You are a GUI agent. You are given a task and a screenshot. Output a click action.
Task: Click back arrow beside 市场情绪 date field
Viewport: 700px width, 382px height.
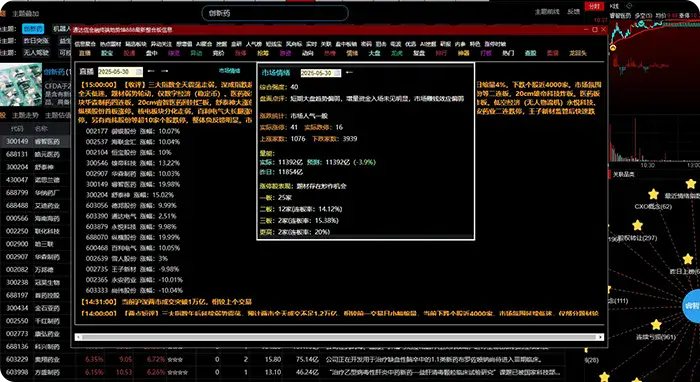[350, 72]
